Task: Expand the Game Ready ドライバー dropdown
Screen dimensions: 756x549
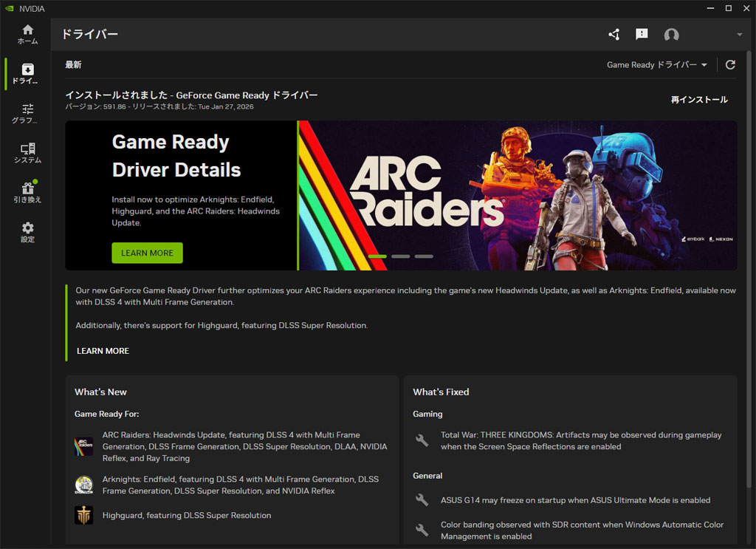Action: point(656,65)
